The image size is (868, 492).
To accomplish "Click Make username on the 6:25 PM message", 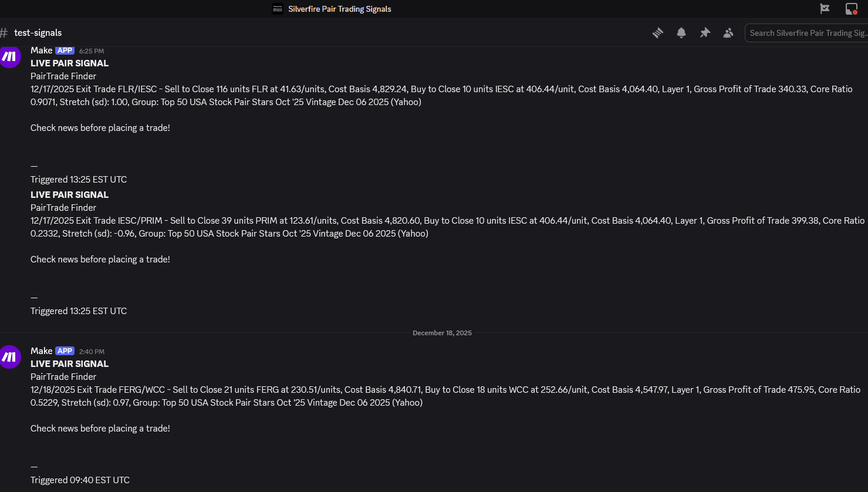I will [41, 50].
